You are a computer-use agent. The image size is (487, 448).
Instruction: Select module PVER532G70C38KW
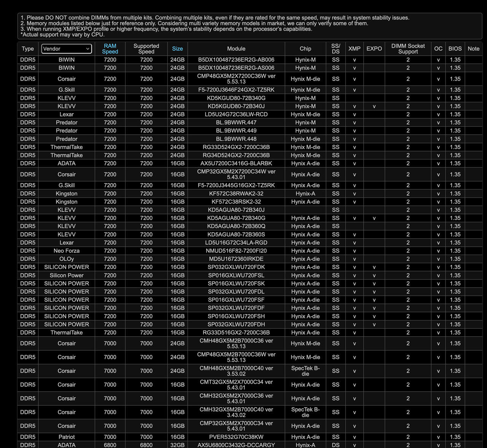[x=236, y=437]
